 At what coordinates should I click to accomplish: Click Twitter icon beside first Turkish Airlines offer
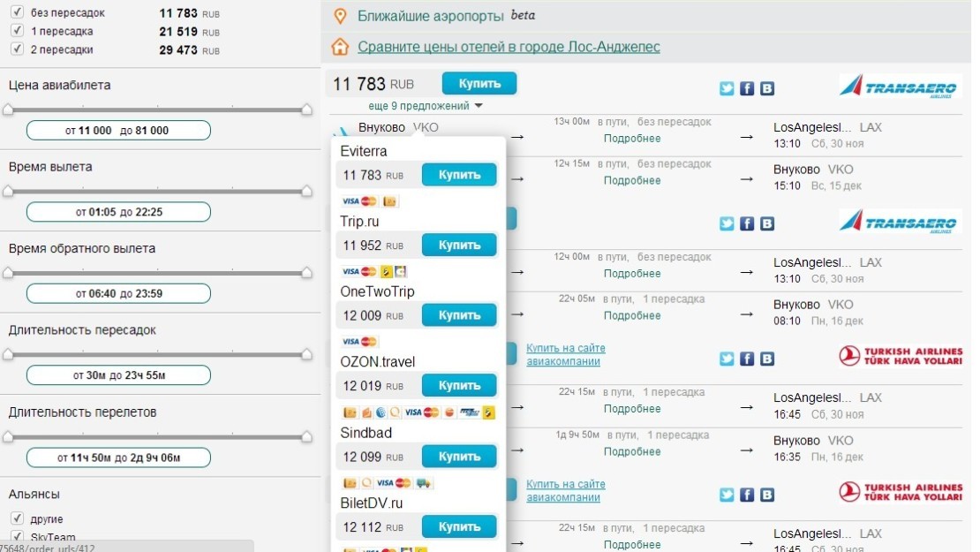[727, 359]
